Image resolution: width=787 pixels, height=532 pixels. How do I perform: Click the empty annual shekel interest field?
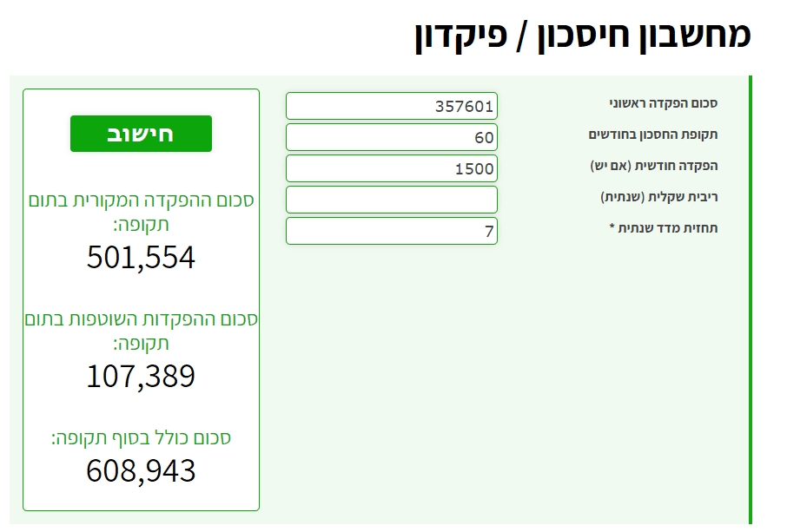(391, 200)
